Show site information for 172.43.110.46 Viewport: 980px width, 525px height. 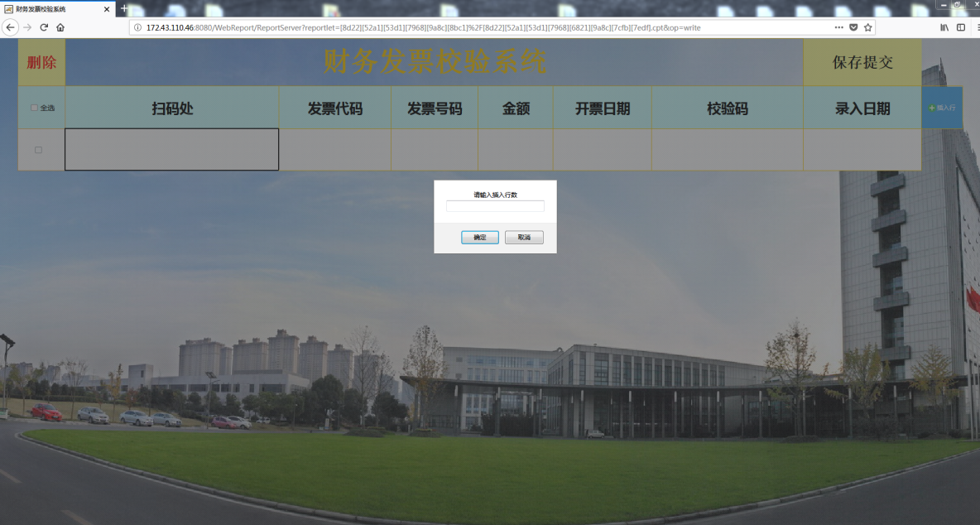138,27
